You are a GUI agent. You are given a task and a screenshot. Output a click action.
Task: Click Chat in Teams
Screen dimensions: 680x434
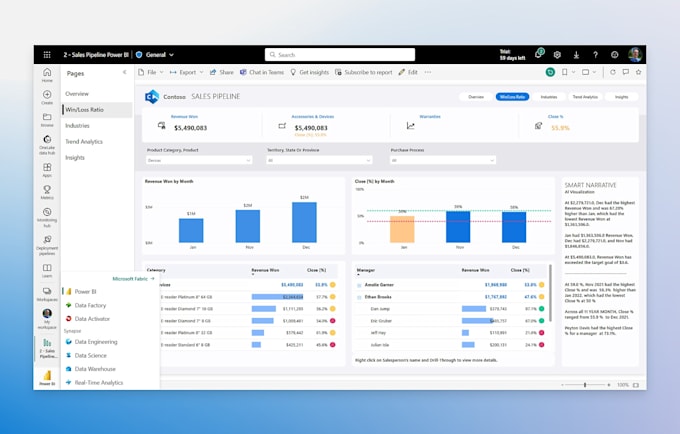262,72
